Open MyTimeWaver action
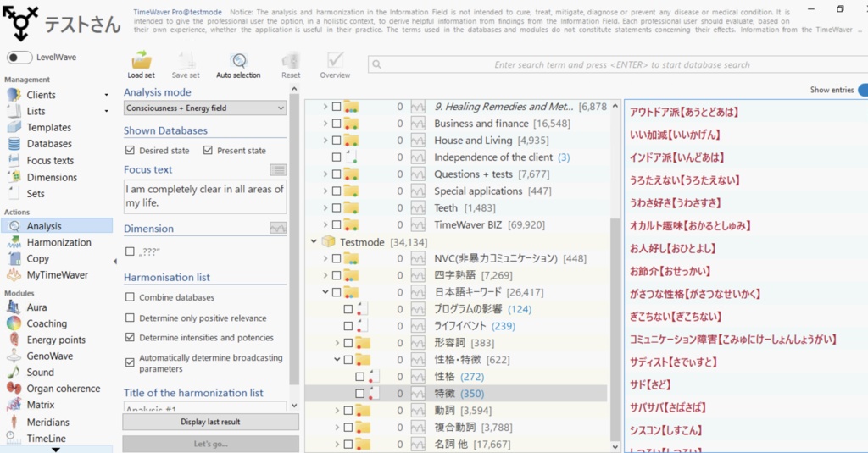This screenshot has width=868, height=453. (57, 275)
